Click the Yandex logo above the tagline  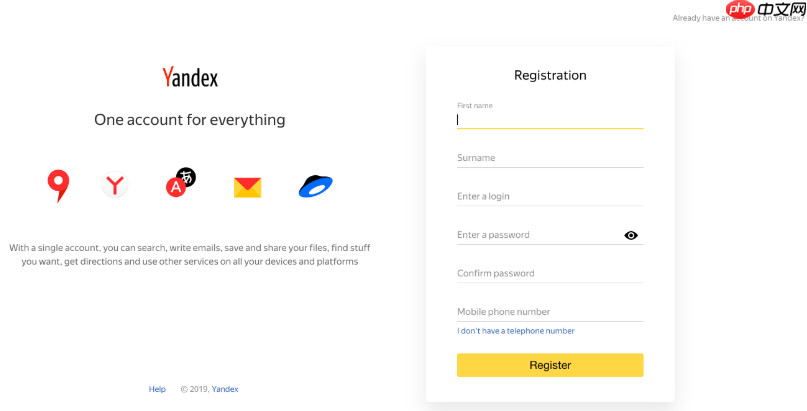click(190, 77)
